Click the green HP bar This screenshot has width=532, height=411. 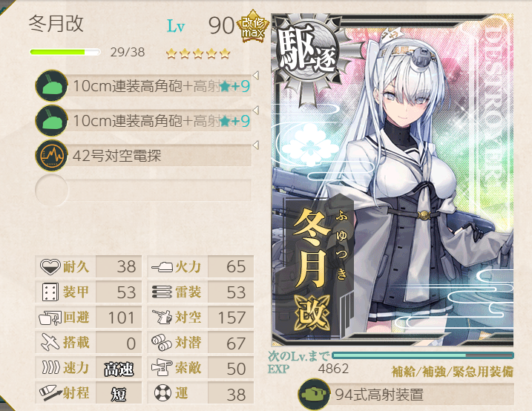point(65,52)
